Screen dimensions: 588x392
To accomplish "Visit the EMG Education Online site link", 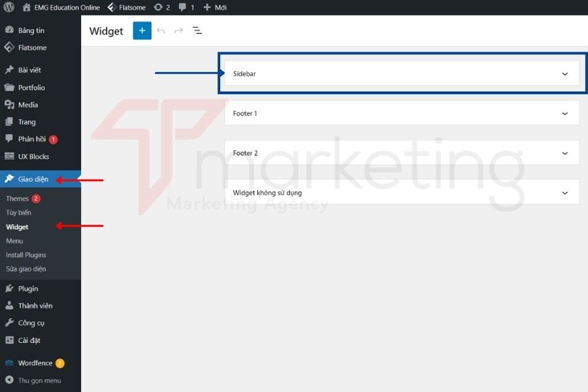I will (67, 7).
